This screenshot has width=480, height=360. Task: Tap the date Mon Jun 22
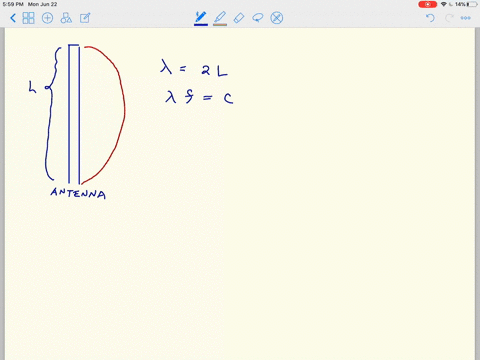pos(42,4)
